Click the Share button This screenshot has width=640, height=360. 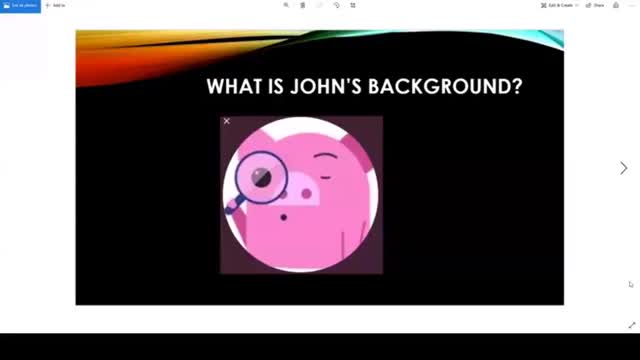point(595,5)
